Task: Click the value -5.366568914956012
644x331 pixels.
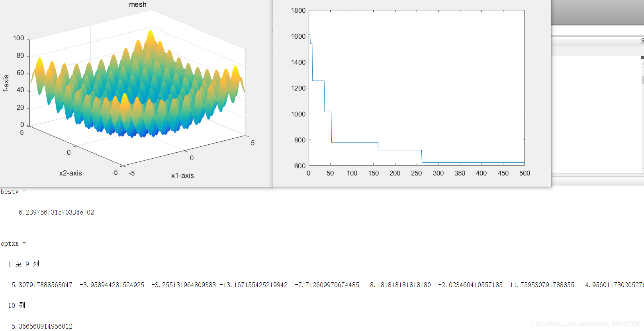Action: [x=40, y=327]
